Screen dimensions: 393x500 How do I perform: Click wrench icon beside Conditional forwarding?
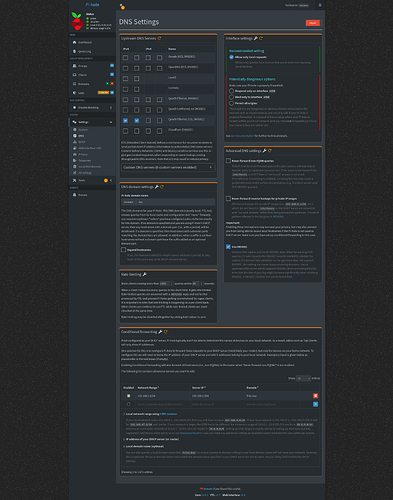coord(160,332)
